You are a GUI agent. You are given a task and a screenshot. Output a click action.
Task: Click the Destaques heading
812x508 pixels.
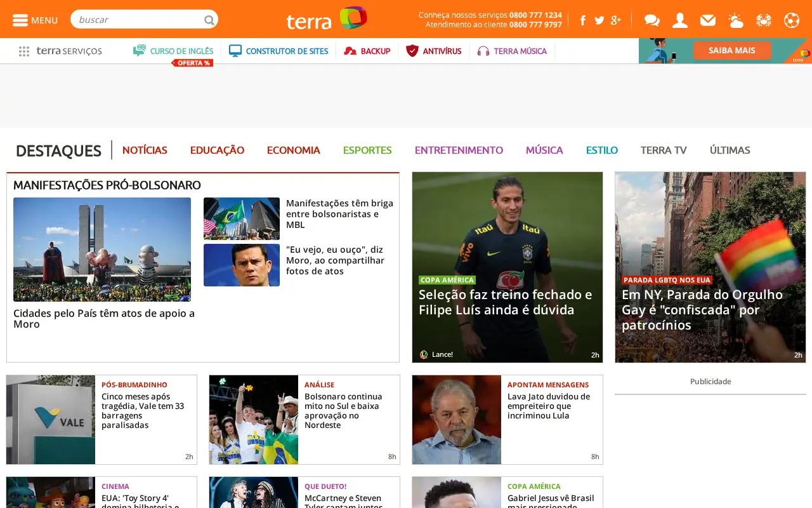[58, 151]
